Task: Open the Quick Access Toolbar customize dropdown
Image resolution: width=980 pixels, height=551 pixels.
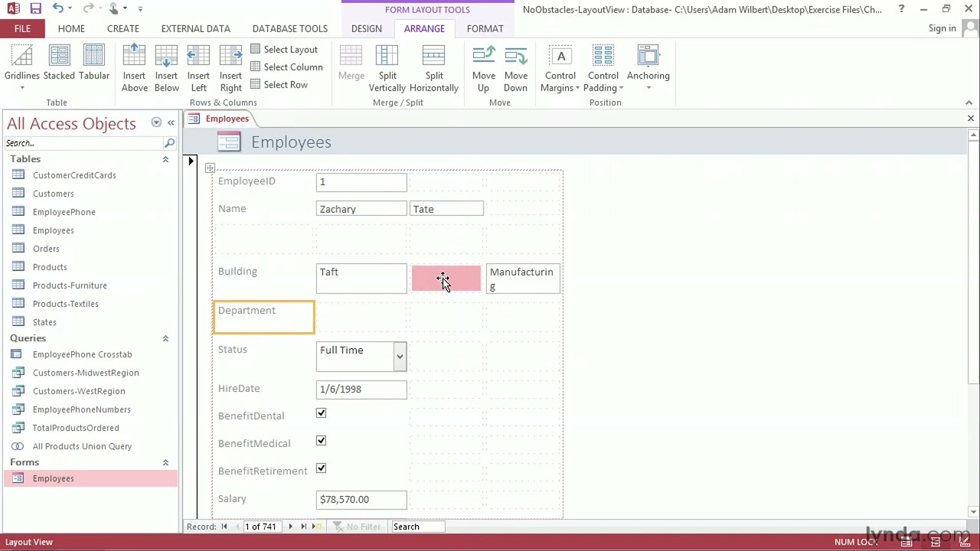Action: [140, 8]
